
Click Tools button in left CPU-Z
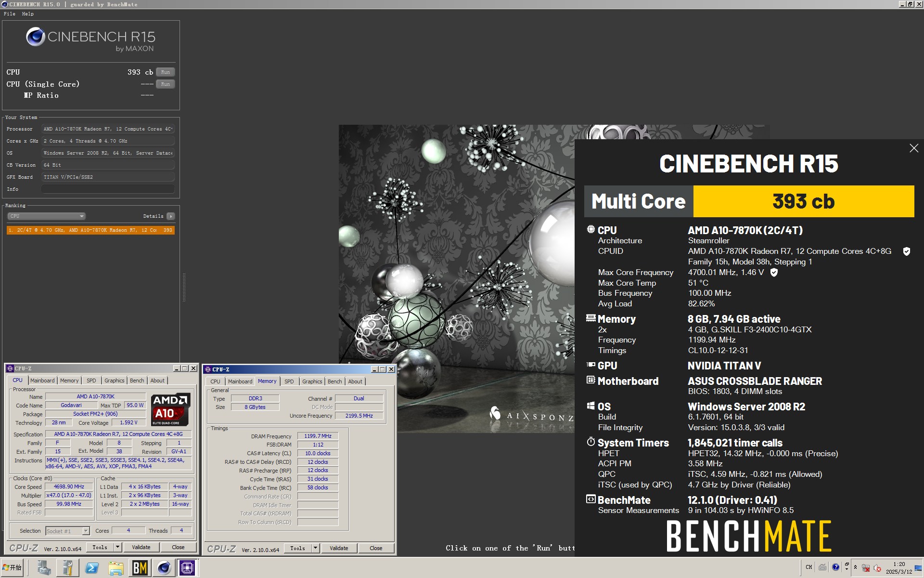pos(100,548)
